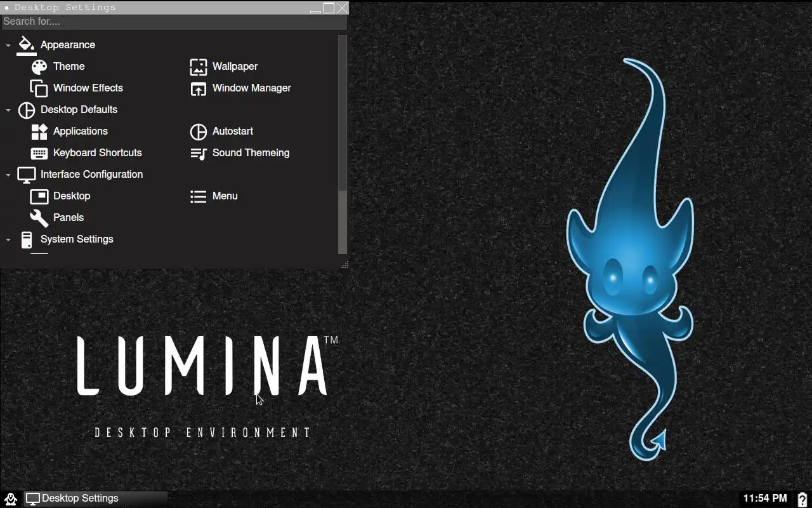The image size is (812, 508).
Task: Click the Panels wrench icon
Action: [39, 218]
